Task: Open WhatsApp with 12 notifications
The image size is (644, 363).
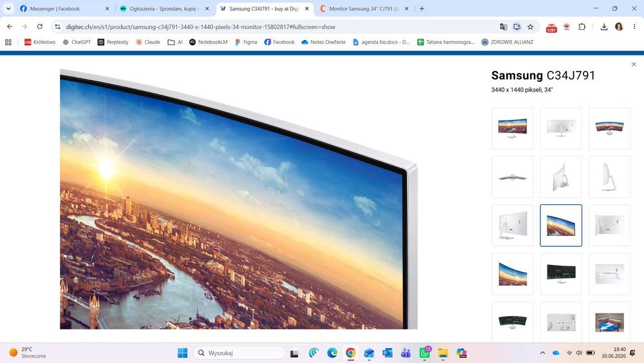Action: click(x=424, y=352)
